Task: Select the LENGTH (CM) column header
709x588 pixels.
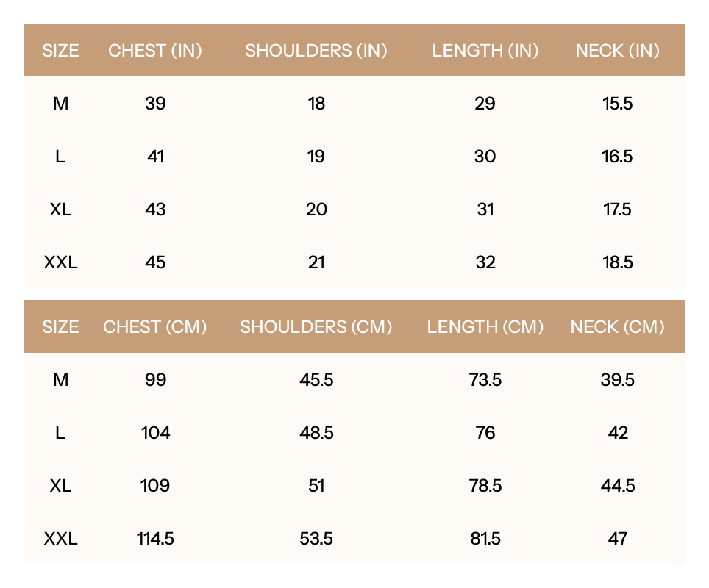Action: (485, 327)
